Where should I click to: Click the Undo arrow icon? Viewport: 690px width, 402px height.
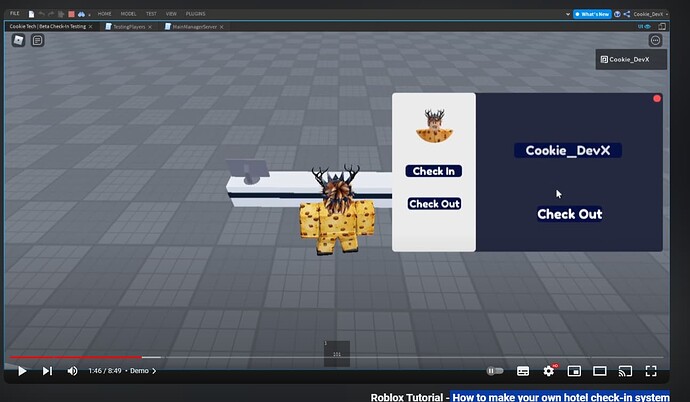pos(41,14)
